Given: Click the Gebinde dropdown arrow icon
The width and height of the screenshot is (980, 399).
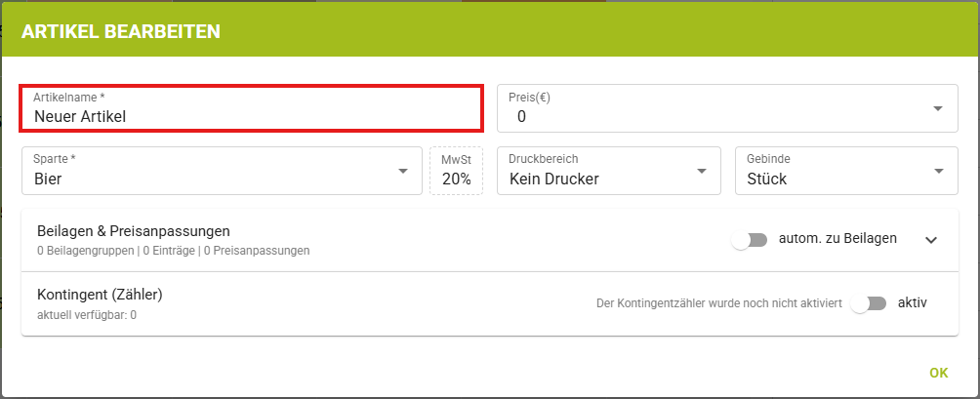Looking at the screenshot, I should tap(938, 172).
